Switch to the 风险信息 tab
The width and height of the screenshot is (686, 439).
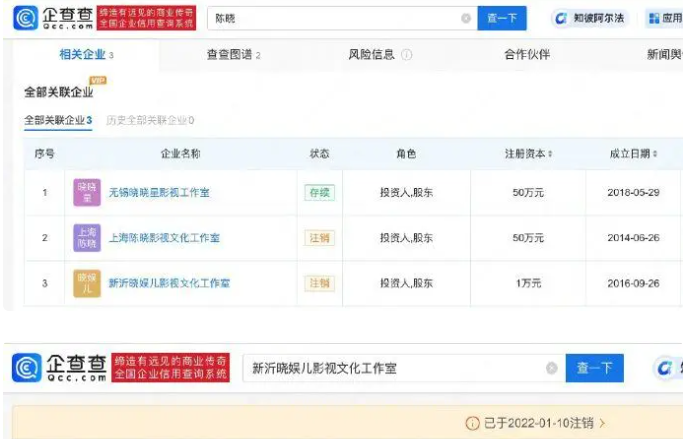click(x=371, y=55)
